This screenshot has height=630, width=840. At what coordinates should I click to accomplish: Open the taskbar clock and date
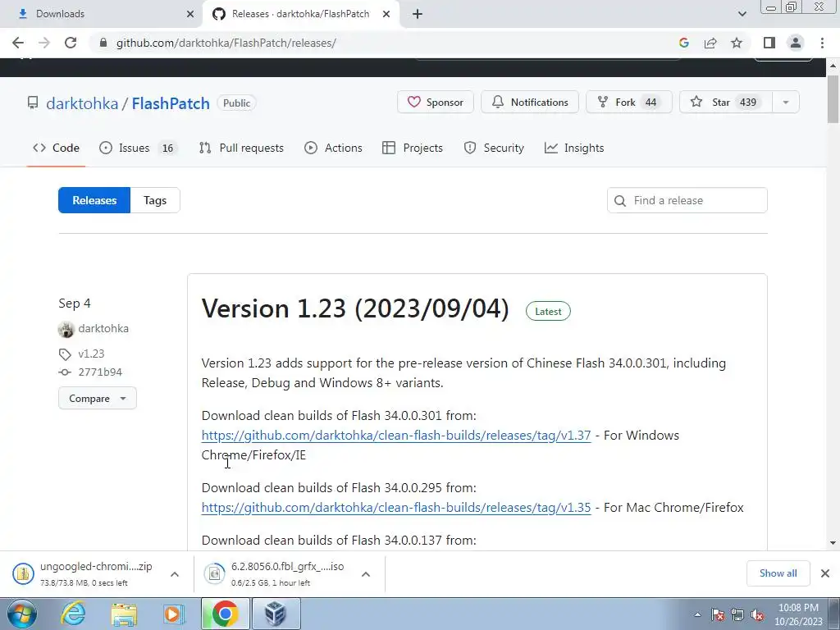tap(798, 614)
